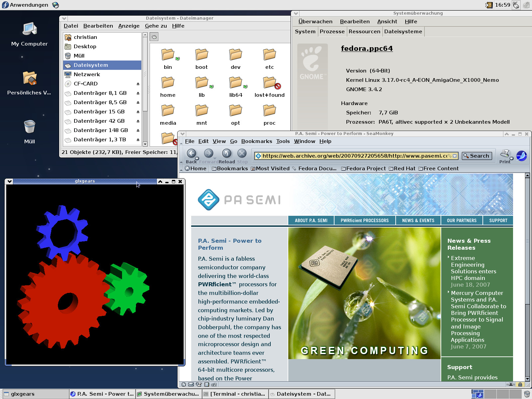This screenshot has height=399, width=532.
Task: Eject the CF-CARD volume
Action: [138, 84]
